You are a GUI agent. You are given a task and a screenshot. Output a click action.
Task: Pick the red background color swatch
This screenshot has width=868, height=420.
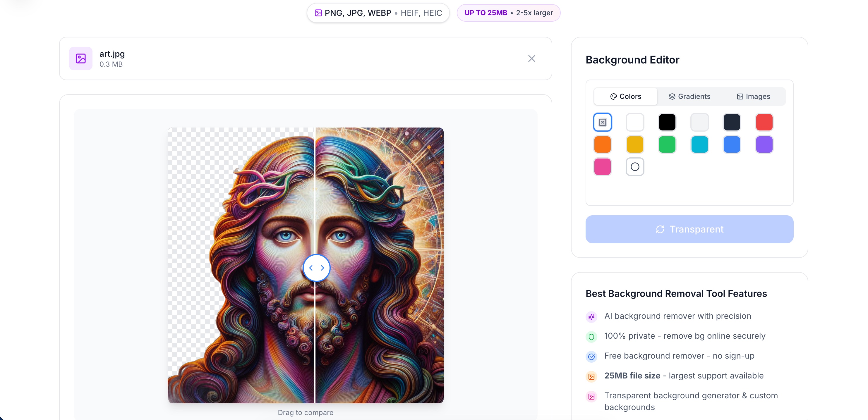(x=764, y=122)
